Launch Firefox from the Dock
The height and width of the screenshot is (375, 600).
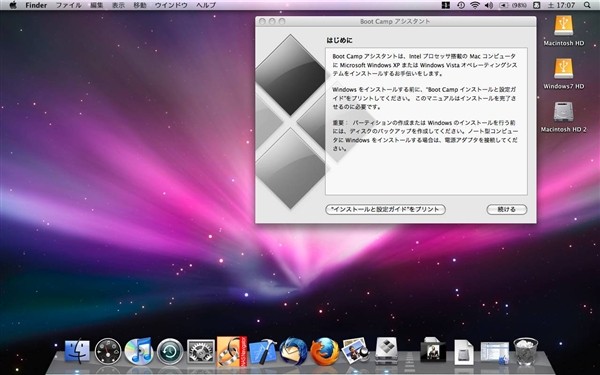coord(324,351)
